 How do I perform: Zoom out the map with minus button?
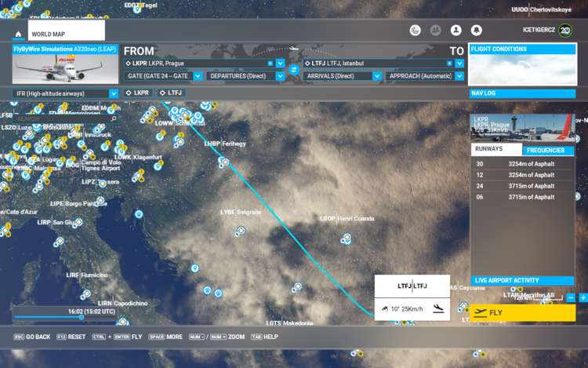[x=571, y=298]
